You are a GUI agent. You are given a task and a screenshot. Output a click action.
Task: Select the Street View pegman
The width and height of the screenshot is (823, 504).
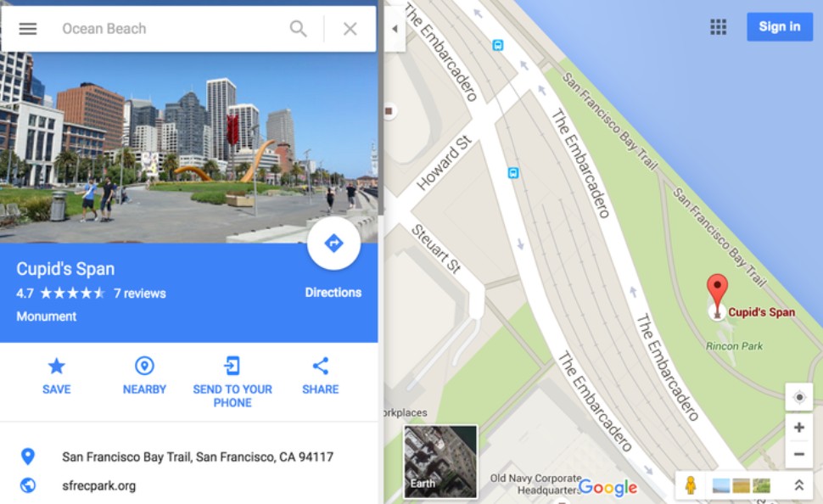pos(691,485)
